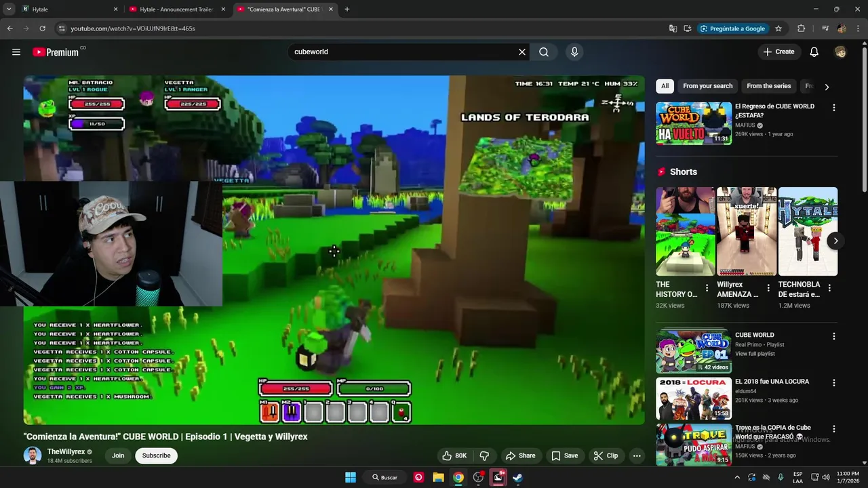Viewport: 868px width, 488px height.
Task: Open the options for the TECHNOBLADE short
Action: 829,288
